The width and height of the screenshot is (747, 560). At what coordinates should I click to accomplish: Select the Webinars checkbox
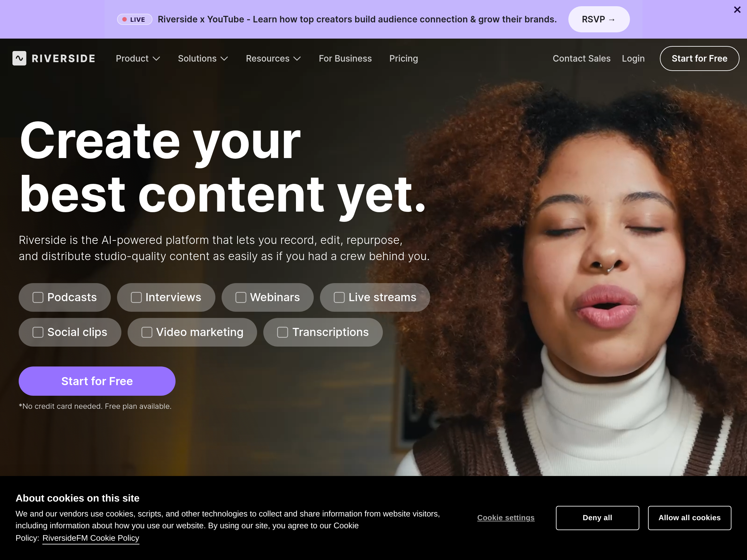pyautogui.click(x=241, y=297)
